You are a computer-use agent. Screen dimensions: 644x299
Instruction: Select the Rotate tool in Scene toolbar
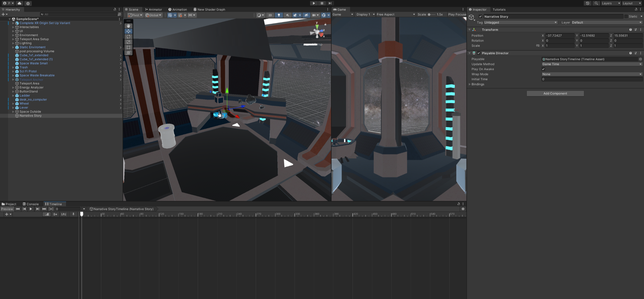click(x=128, y=37)
